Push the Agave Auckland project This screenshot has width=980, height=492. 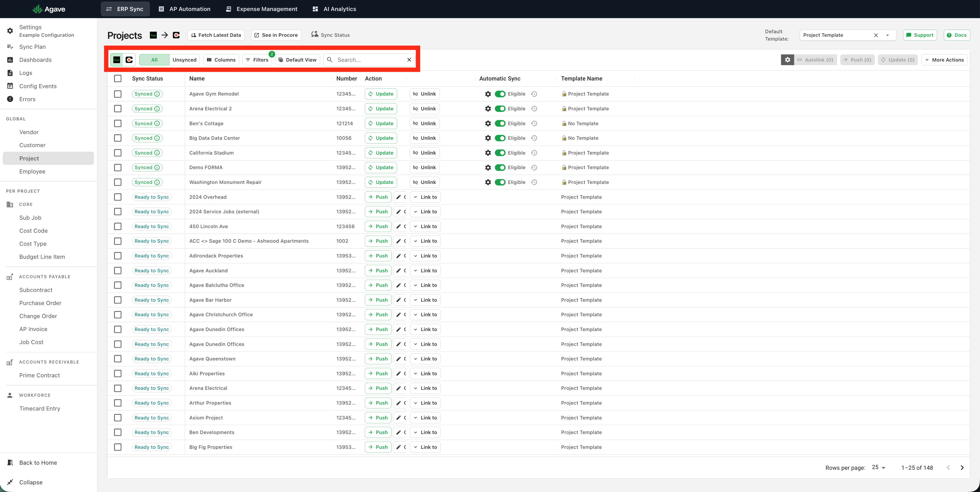378,271
